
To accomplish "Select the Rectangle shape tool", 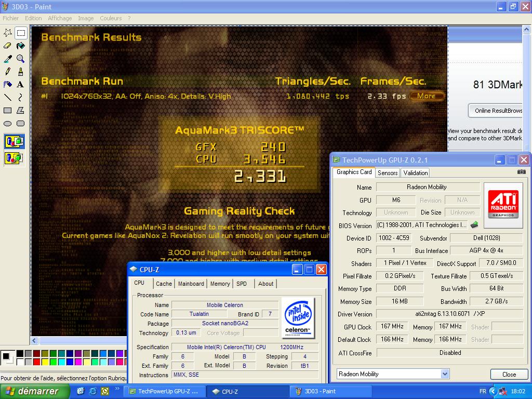I will [x=7, y=110].
